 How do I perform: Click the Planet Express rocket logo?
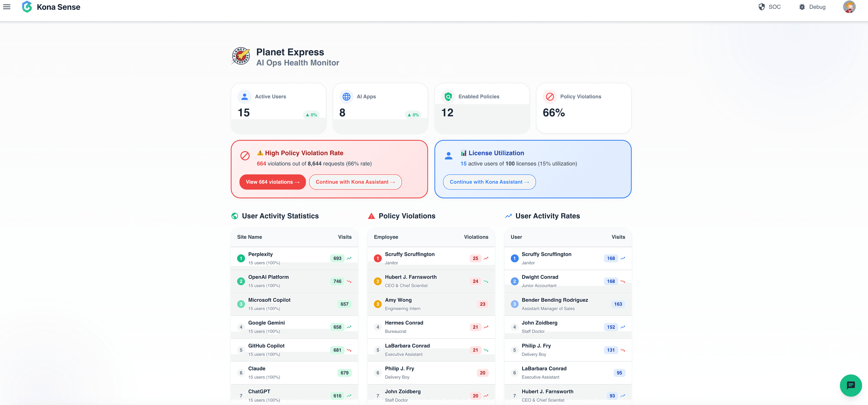(x=241, y=56)
